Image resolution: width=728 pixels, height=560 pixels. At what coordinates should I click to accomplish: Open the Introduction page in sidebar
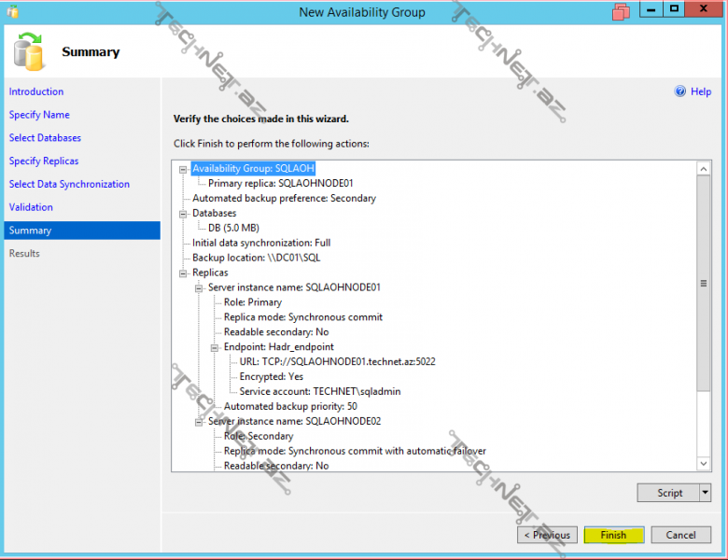36,91
